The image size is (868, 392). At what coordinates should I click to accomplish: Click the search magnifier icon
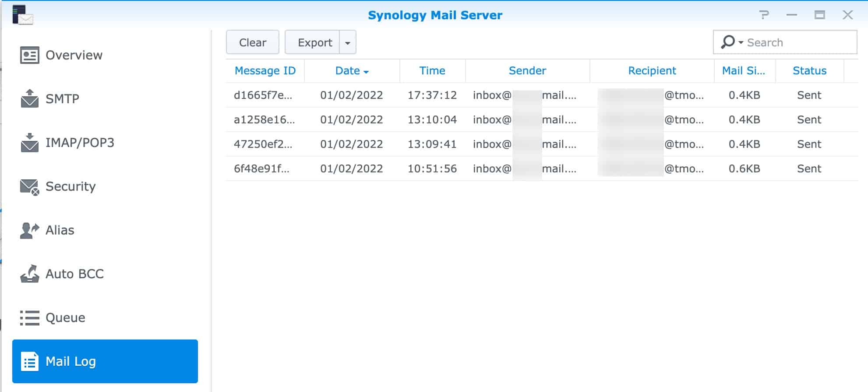[x=727, y=42]
